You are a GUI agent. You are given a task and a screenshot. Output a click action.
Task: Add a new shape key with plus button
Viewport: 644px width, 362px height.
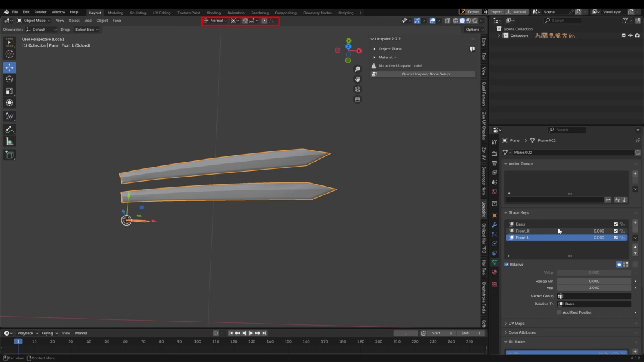[x=635, y=222]
